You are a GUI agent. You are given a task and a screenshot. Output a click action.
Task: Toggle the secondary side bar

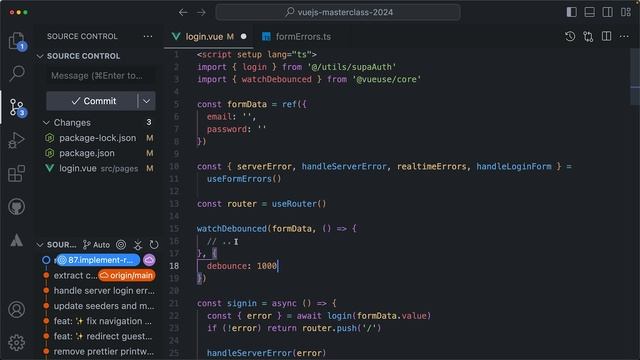pyautogui.click(x=607, y=12)
